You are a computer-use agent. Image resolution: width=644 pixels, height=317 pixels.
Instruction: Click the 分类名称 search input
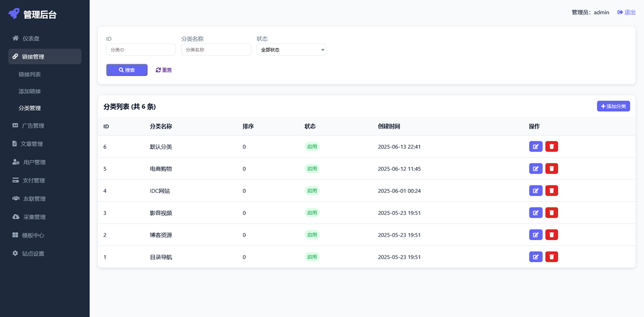coord(216,50)
